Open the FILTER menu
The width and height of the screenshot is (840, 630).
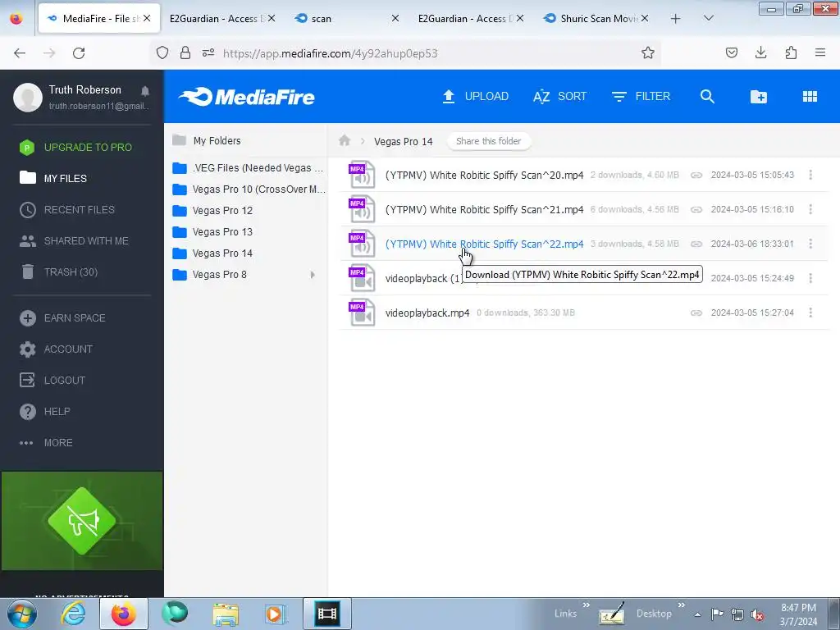[641, 97]
